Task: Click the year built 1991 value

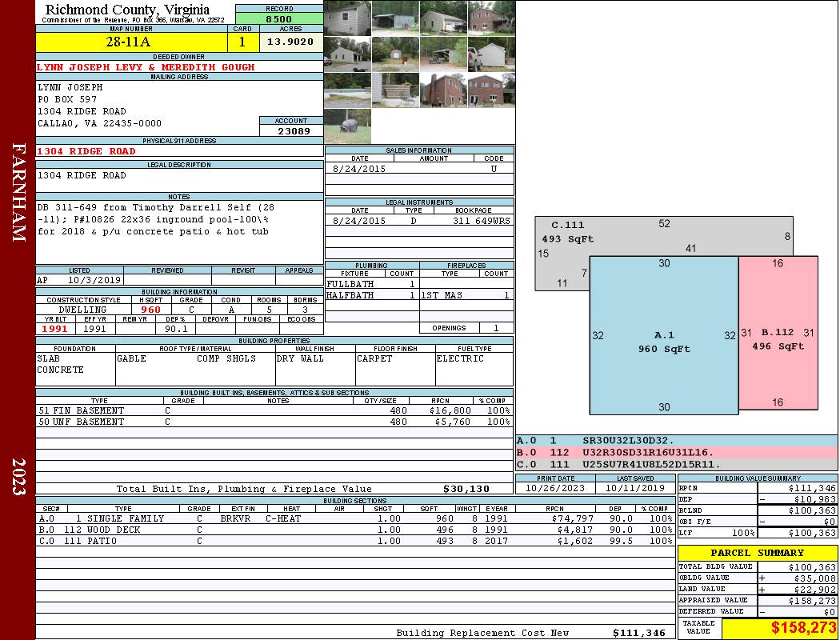Action: 54,328
